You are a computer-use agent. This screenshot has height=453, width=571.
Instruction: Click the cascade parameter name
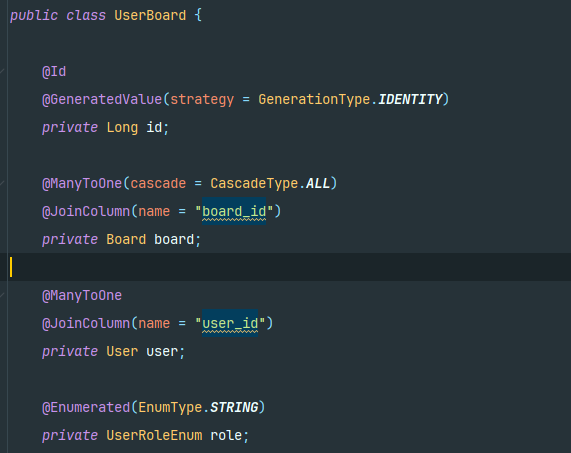click(158, 183)
